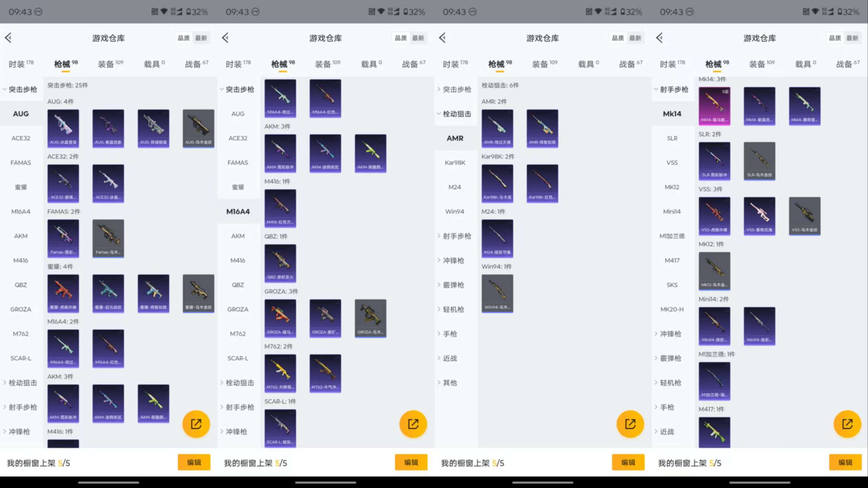Select the AMR sidebar entry
868x488 pixels.
(x=454, y=138)
